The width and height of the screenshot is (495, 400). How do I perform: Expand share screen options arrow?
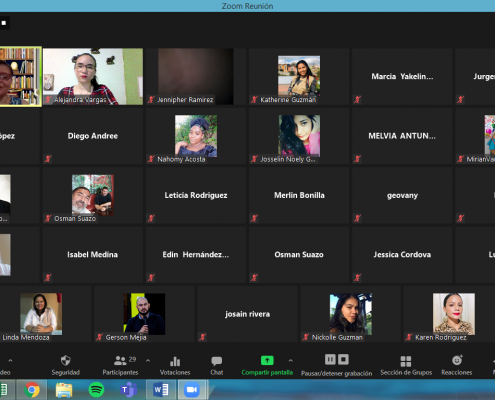[291, 360]
